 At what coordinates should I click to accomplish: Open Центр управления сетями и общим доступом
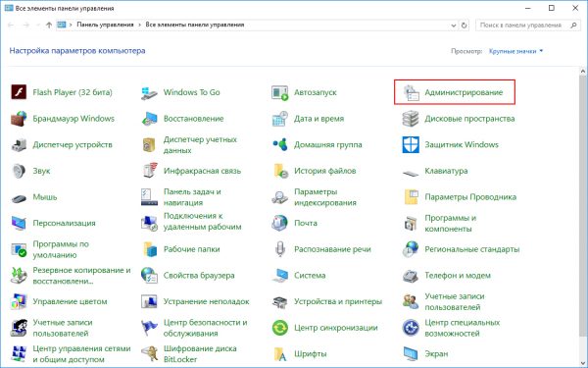point(81,353)
